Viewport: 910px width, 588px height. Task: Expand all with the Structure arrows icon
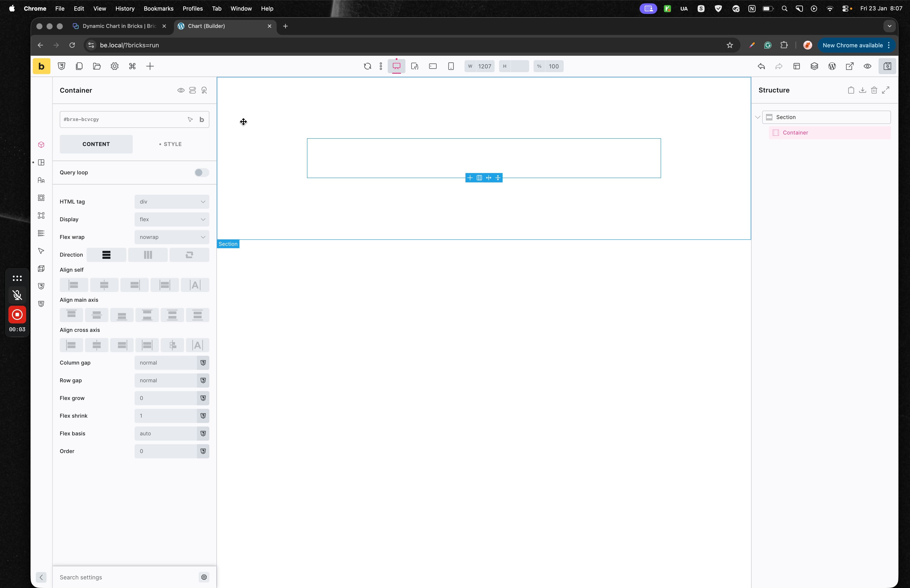coord(886,90)
